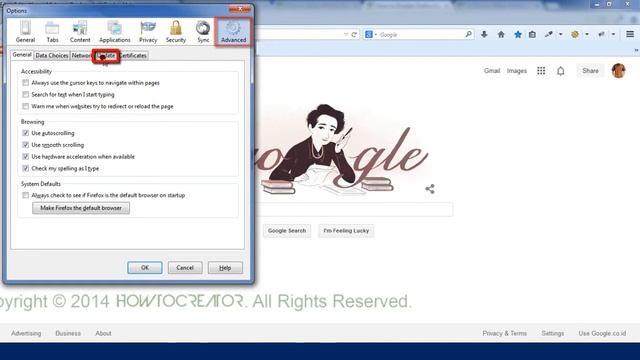Toggle 'Always use the cursor keys' checkbox
The width and height of the screenshot is (640, 360).
tap(26, 83)
